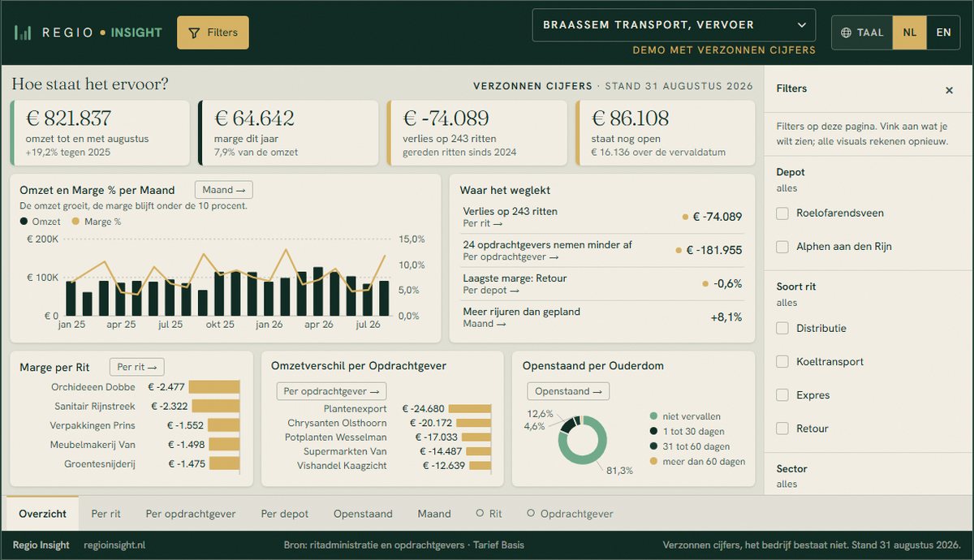Tick the Retour checkbox
Image resolution: width=974 pixels, height=560 pixels.
pyautogui.click(x=782, y=429)
